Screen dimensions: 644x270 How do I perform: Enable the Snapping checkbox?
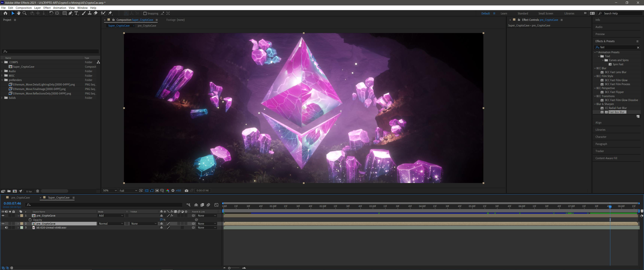pyautogui.click(x=145, y=13)
